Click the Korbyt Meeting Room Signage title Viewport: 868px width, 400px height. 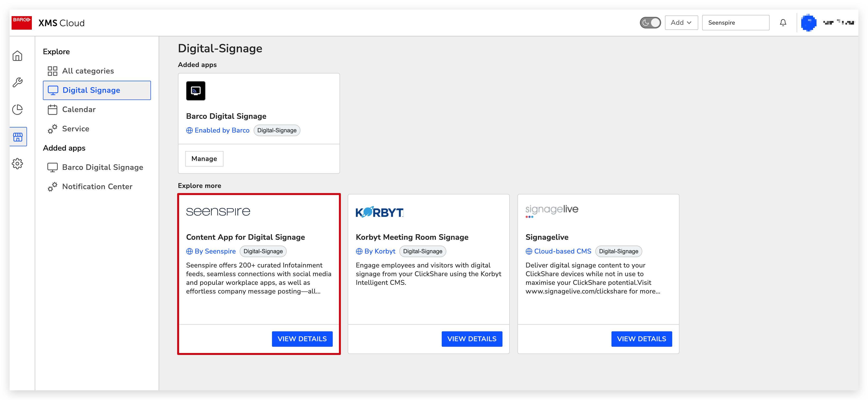coord(412,237)
